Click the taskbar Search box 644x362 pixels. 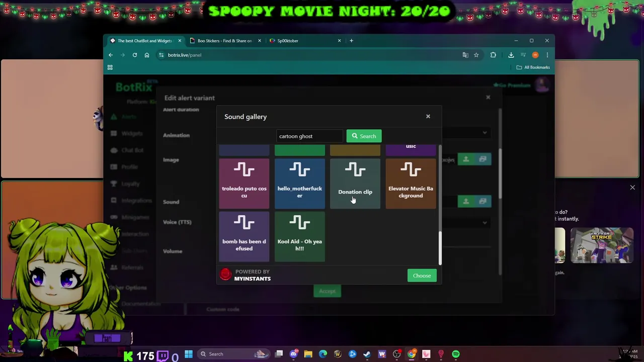coord(232,354)
